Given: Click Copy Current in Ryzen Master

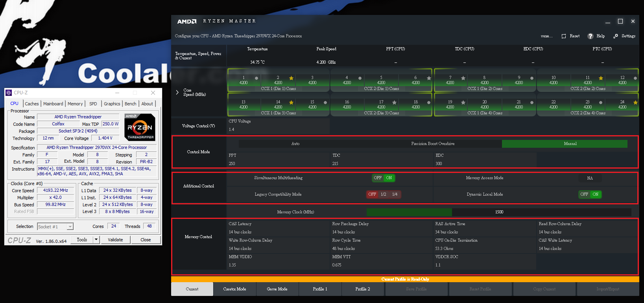Looking at the screenshot, I should [x=544, y=289].
